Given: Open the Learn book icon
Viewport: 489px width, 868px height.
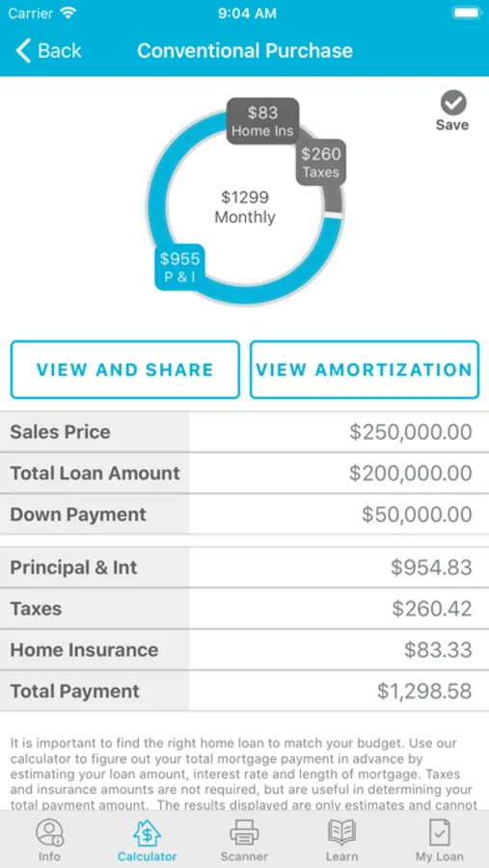Looking at the screenshot, I should pyautogui.click(x=341, y=832).
